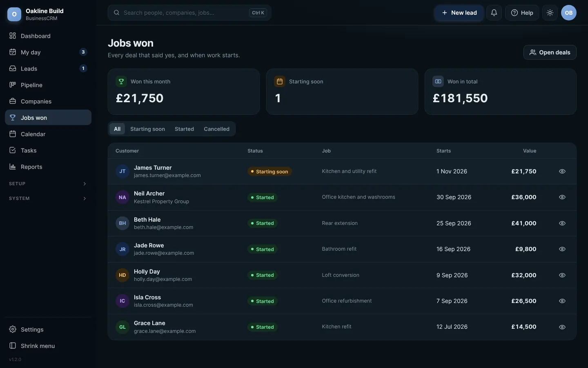Click the JT avatar for James Turner
588x368 pixels.
click(x=122, y=171)
